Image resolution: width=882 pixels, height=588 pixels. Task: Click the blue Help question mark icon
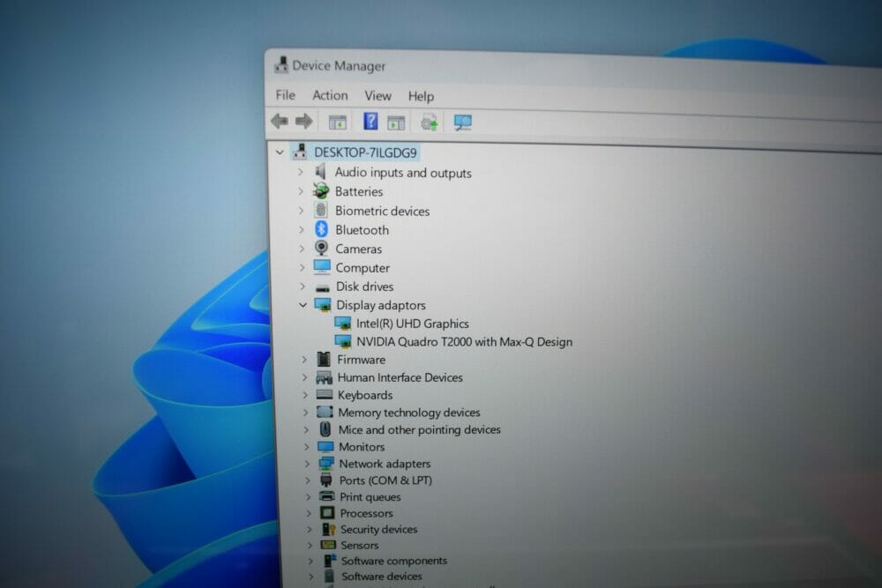point(370,121)
